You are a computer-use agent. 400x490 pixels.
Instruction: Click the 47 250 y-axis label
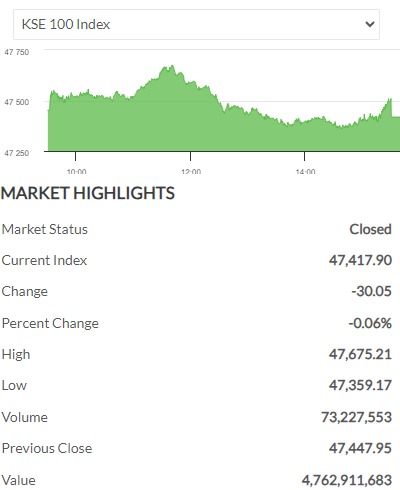[x=17, y=153]
